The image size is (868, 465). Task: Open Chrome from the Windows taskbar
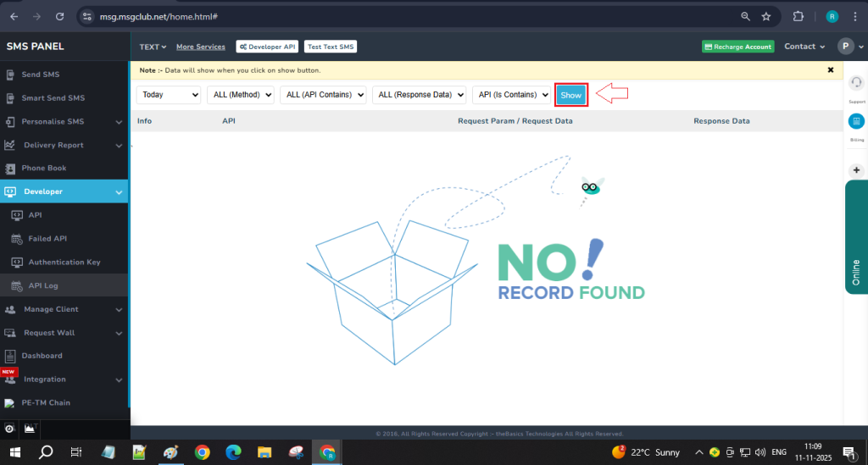tap(202, 452)
